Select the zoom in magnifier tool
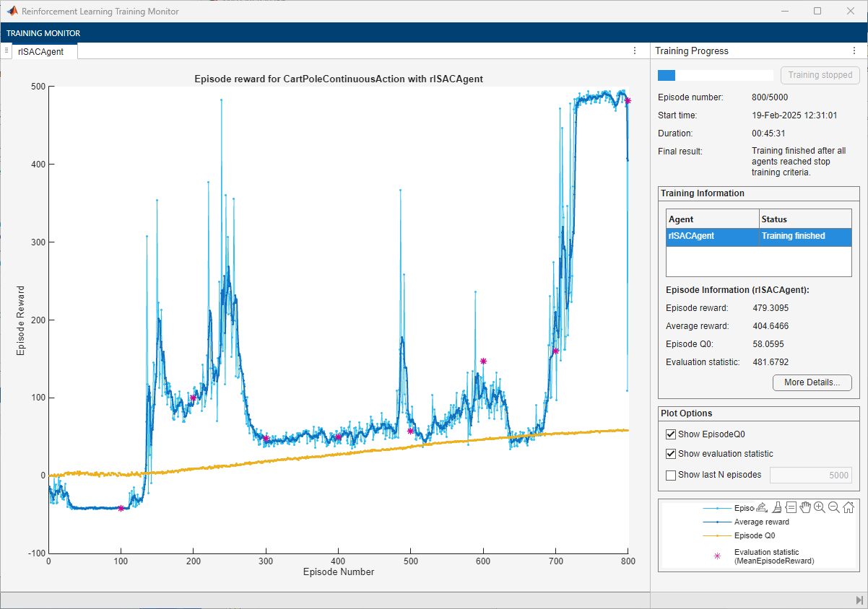The image size is (868, 609). tap(820, 507)
